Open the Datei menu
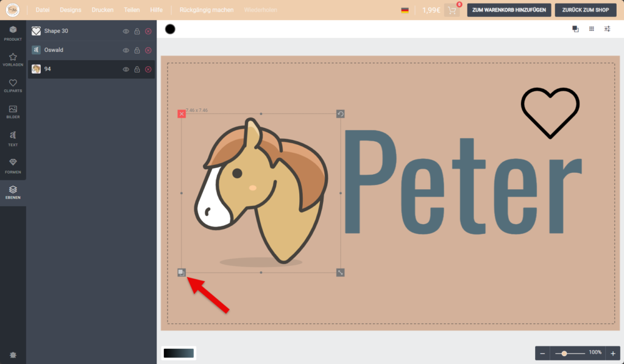 point(43,10)
